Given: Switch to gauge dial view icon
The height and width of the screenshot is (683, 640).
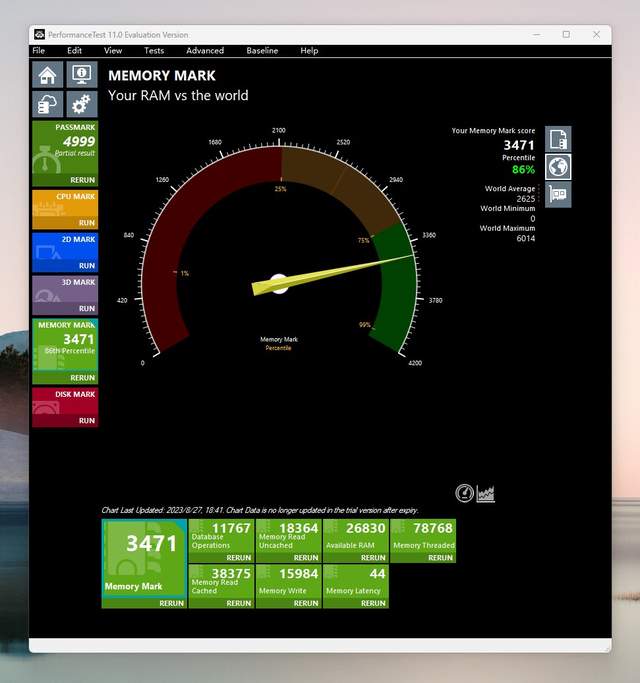Looking at the screenshot, I should coord(464,493).
